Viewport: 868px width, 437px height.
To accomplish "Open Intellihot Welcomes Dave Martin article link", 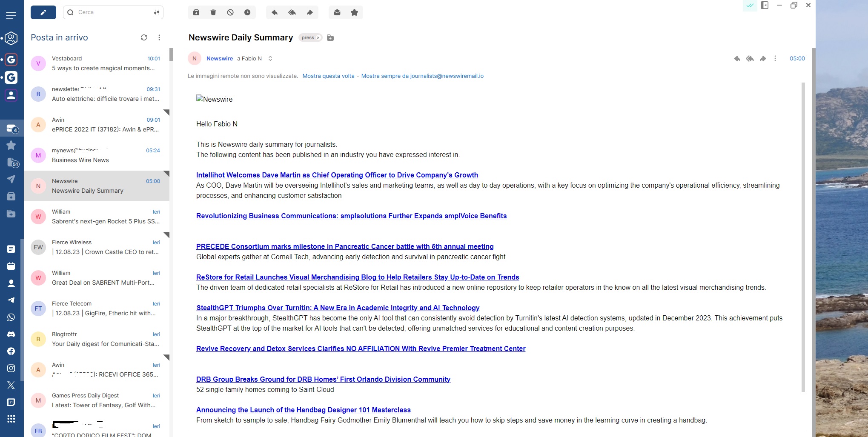I will click(337, 175).
